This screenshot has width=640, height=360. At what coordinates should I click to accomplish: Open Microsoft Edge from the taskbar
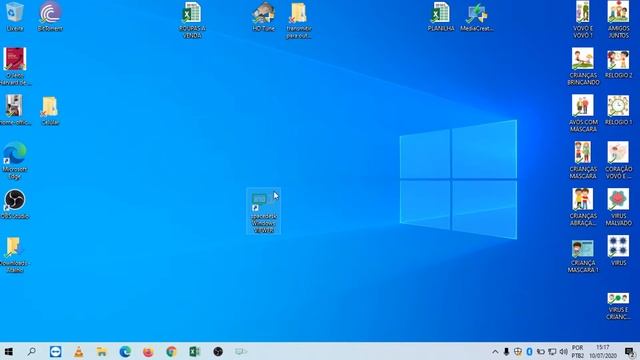pos(125,351)
